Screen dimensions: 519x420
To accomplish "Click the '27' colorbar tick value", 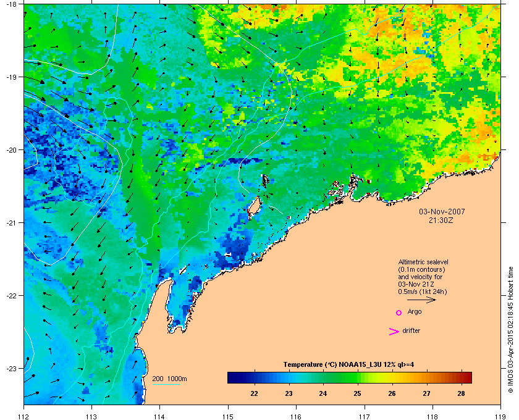I will click(x=427, y=393).
